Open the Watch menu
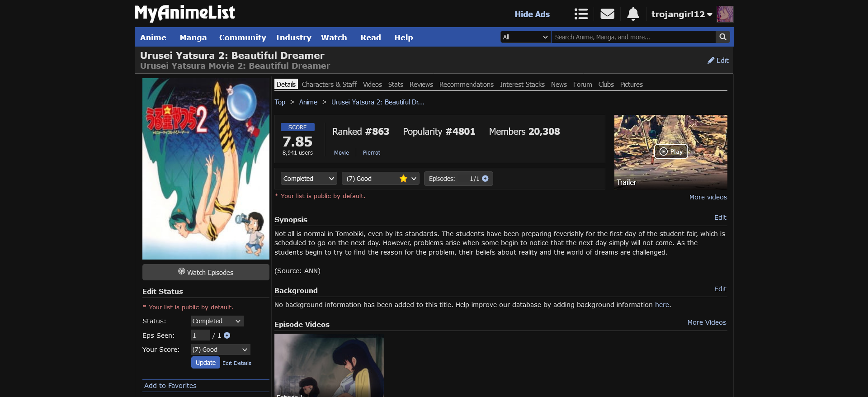This screenshot has height=397, width=868. coord(334,38)
